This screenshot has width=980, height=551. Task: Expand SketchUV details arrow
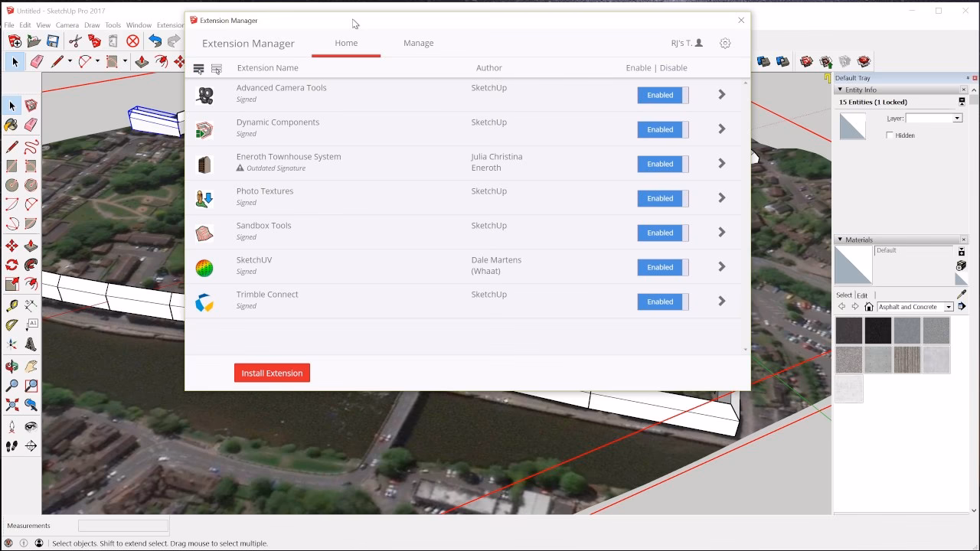click(x=721, y=267)
